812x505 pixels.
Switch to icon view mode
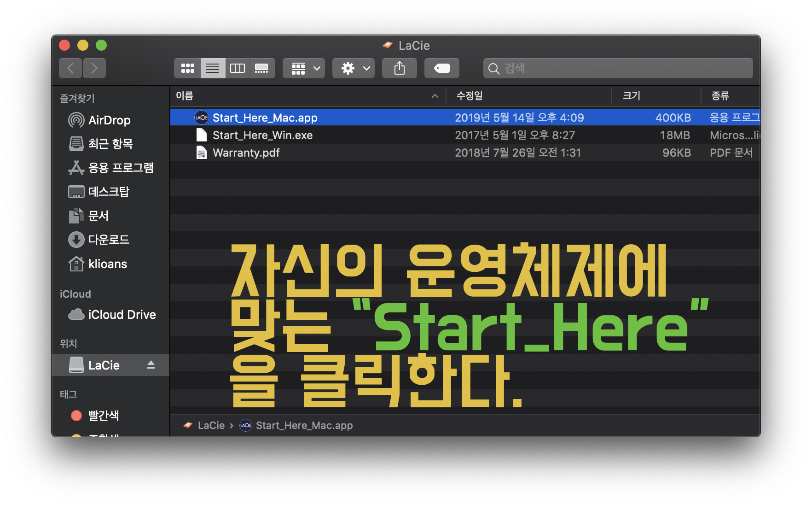click(187, 69)
